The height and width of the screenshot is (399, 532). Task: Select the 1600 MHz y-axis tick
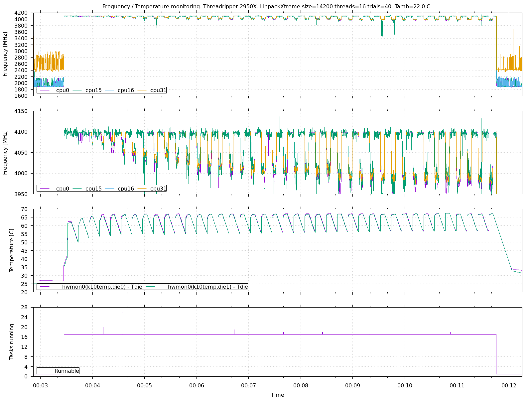point(22,96)
